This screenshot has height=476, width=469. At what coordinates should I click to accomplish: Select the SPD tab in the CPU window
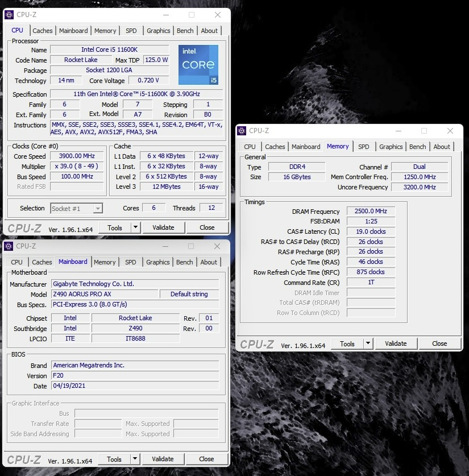click(131, 31)
